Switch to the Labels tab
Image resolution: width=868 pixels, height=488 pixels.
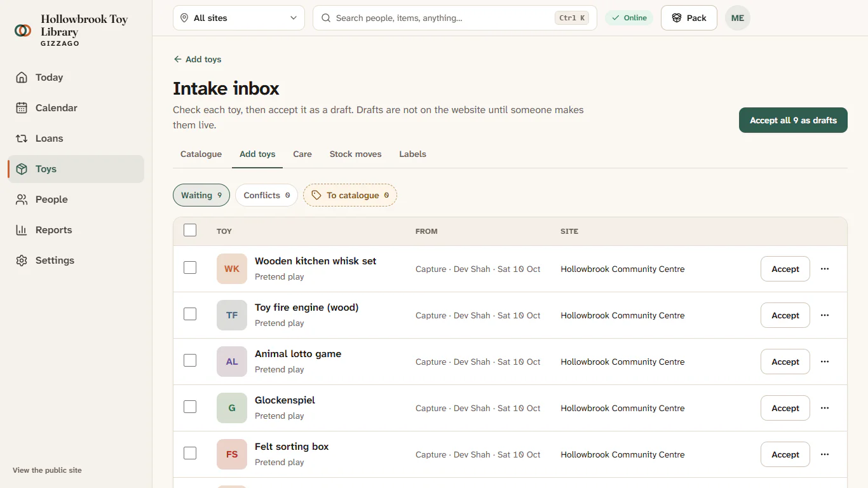click(x=413, y=154)
